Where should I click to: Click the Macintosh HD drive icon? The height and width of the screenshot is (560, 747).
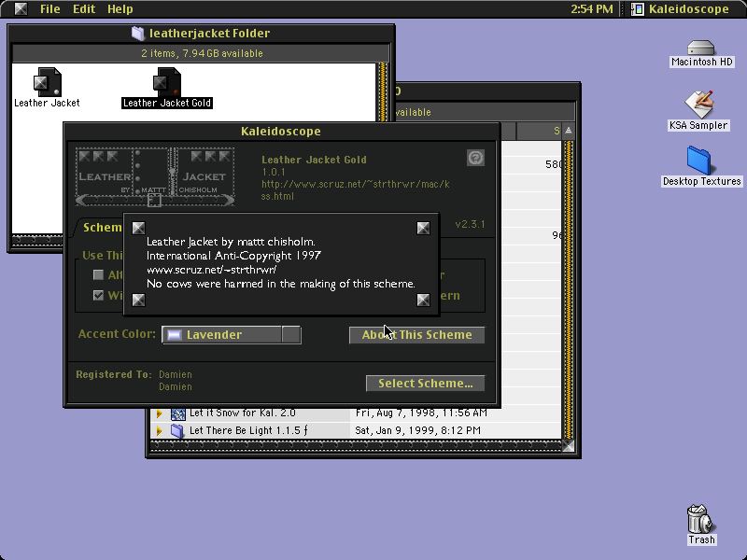[x=701, y=48]
